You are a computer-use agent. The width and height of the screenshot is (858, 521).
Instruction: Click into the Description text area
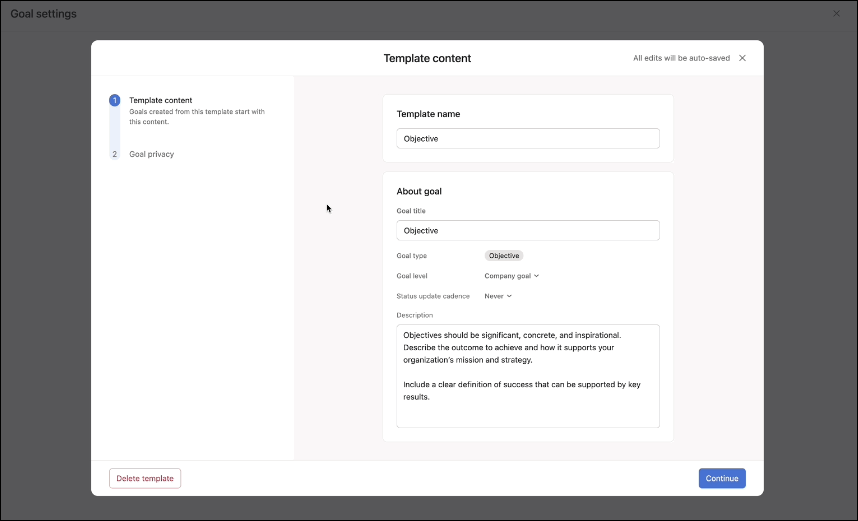click(x=527, y=376)
